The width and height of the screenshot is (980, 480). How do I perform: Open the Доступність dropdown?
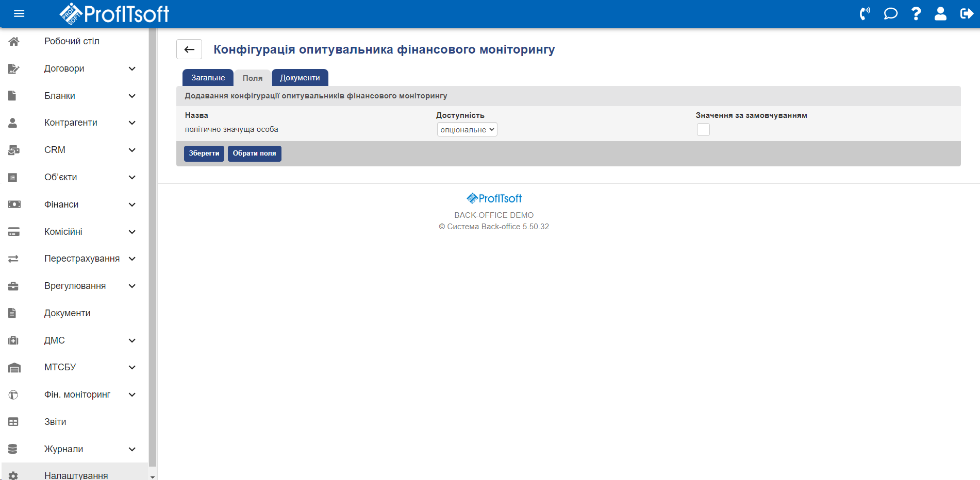coord(467,130)
